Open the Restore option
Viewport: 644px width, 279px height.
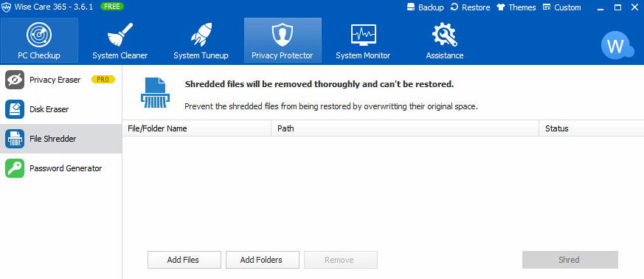[x=470, y=7]
